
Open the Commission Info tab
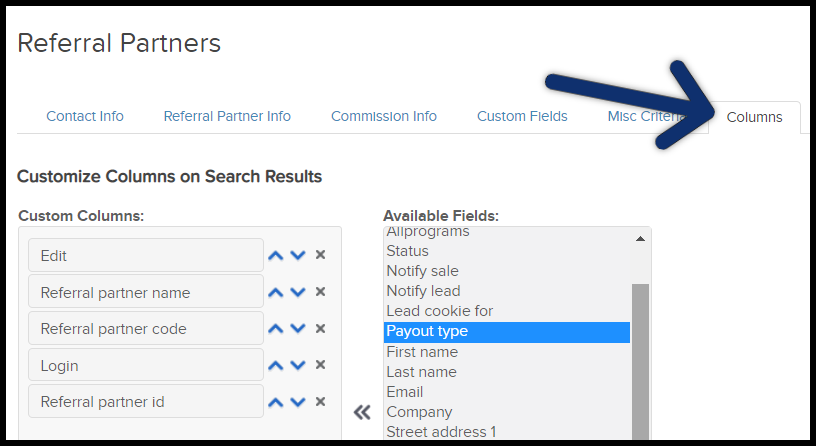click(384, 116)
